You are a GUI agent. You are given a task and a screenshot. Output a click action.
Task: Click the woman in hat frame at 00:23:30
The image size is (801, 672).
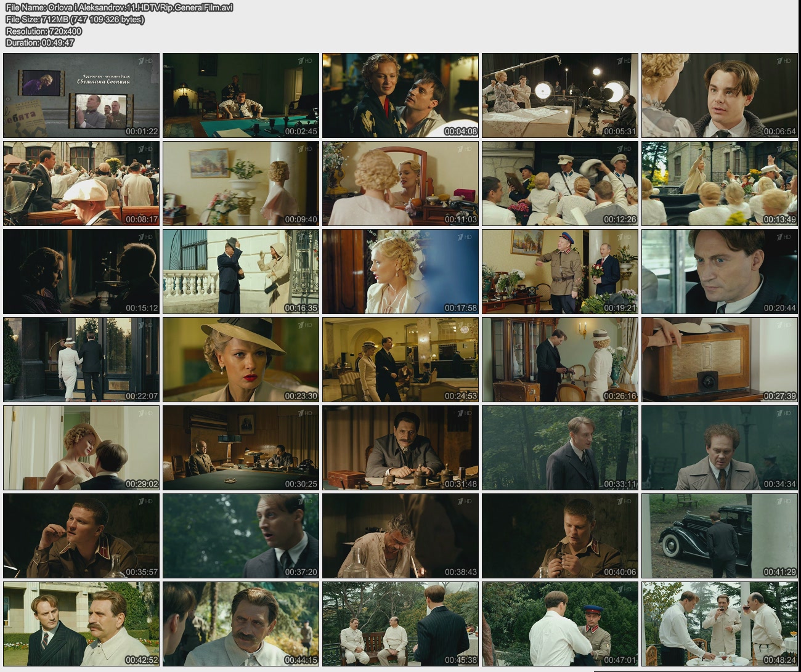(241, 360)
